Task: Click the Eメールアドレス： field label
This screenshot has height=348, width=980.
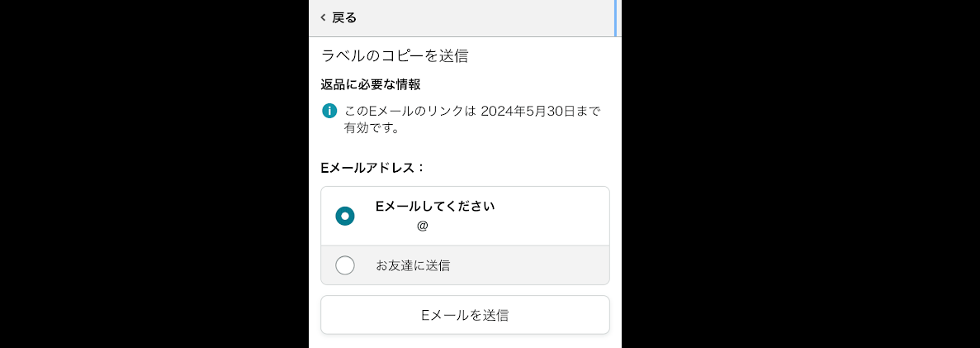Action: (372, 168)
